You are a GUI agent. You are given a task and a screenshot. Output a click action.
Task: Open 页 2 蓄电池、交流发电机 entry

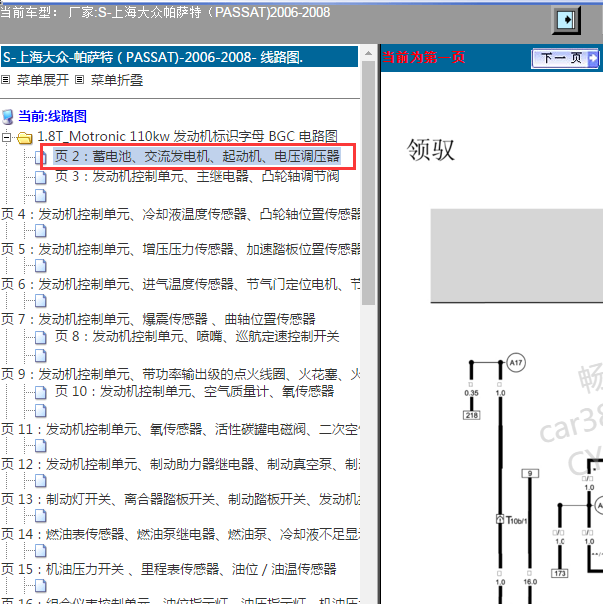tap(197, 156)
